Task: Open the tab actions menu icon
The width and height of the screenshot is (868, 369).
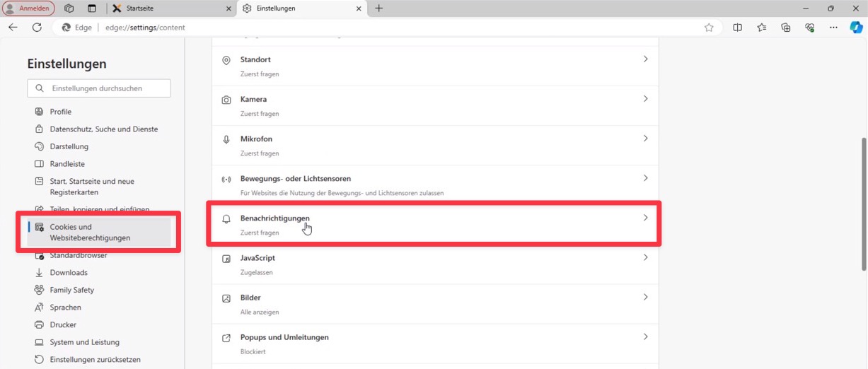Action: coord(92,8)
